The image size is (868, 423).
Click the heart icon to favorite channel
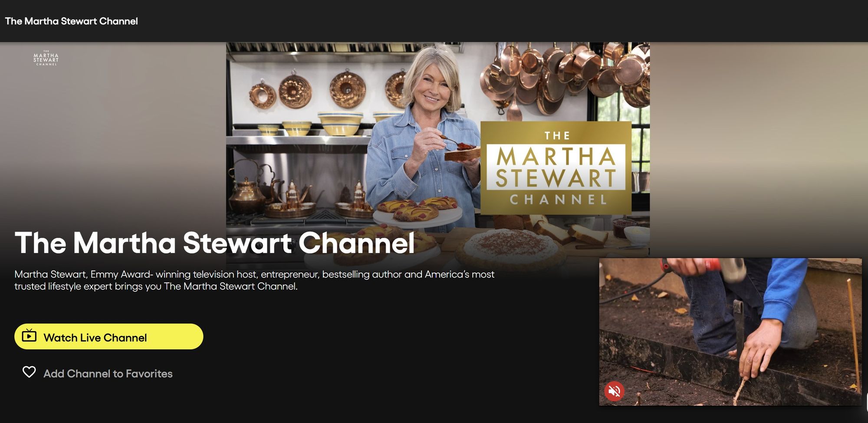click(29, 372)
